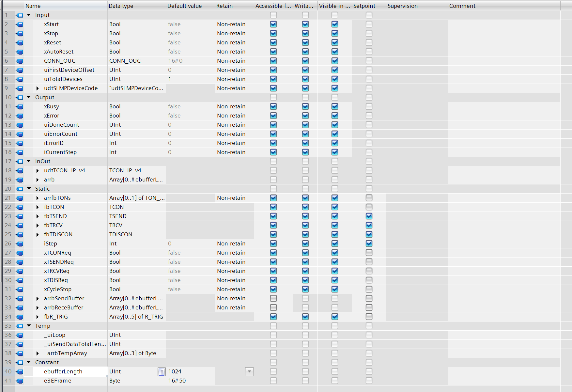Screen dimensions: 572x392
Task: Click the section icon next to Input
Action: pos(20,15)
